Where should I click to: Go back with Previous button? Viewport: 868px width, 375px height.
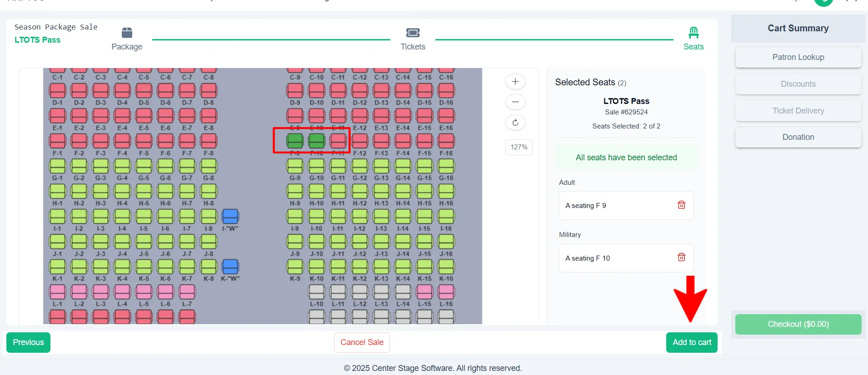click(28, 342)
